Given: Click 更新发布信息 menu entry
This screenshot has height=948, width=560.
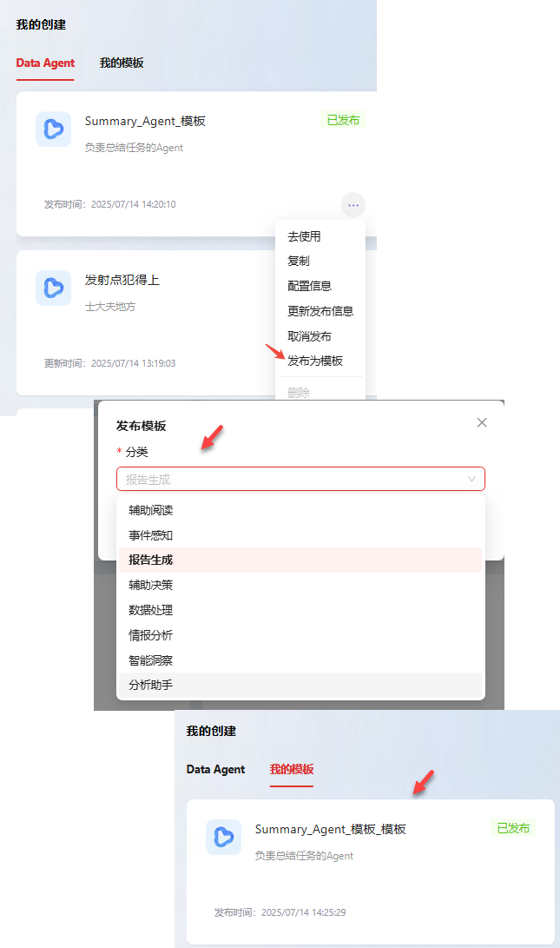Looking at the screenshot, I should click(320, 311).
